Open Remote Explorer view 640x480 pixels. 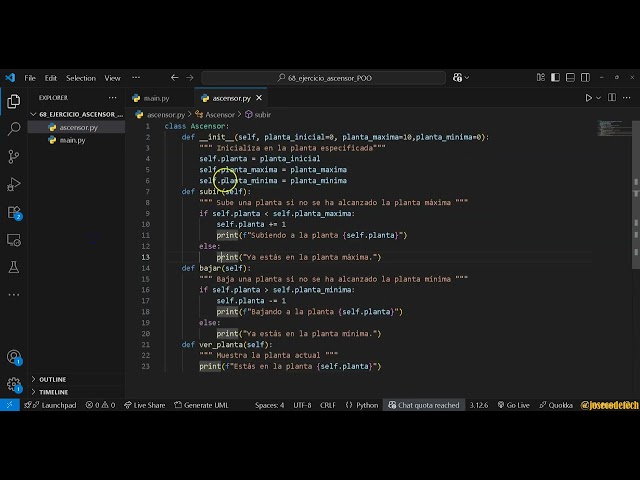click(x=13, y=240)
